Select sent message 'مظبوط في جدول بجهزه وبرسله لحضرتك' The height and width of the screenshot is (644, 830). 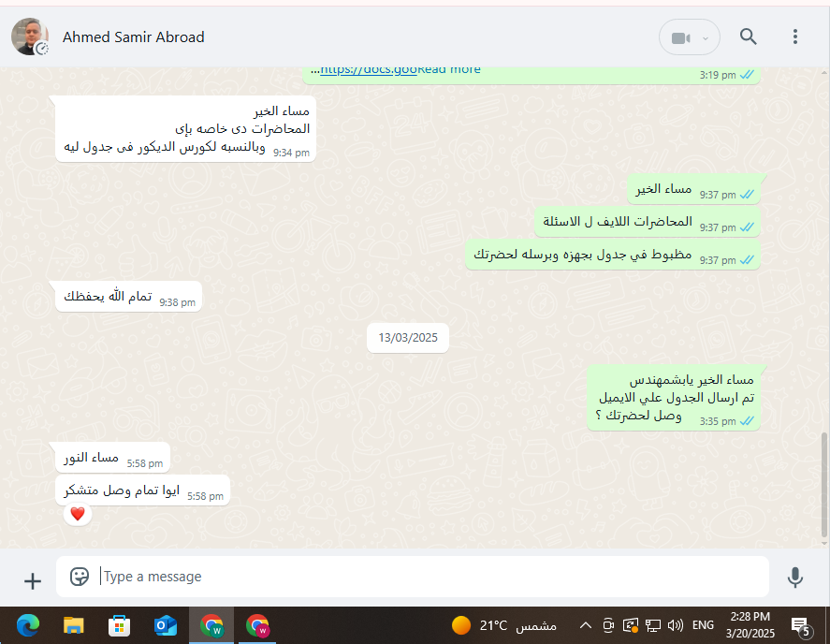coord(613,255)
